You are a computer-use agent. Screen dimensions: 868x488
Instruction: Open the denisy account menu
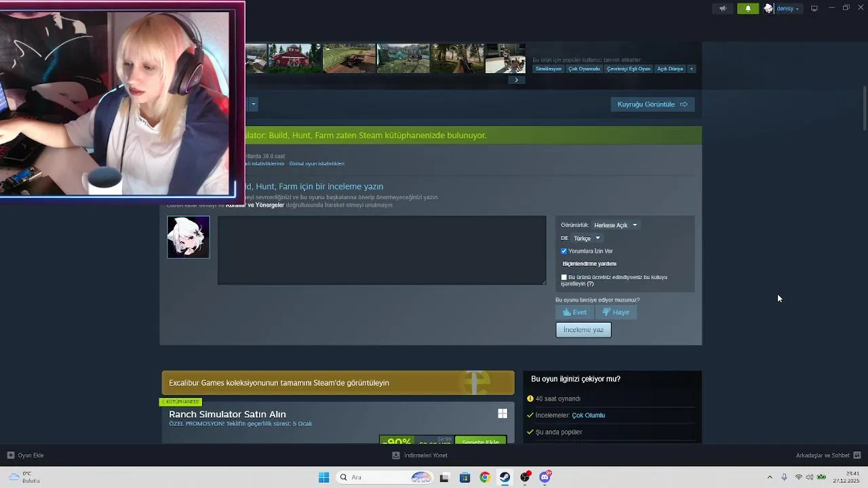[x=787, y=8]
